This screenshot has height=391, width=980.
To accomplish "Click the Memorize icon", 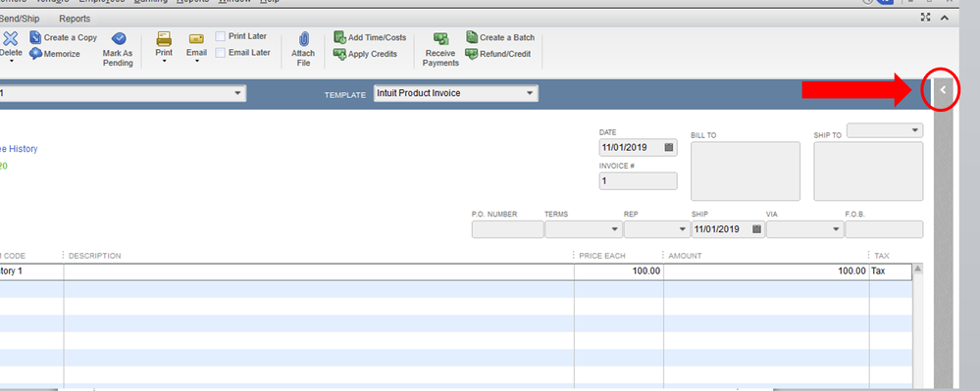I will tap(35, 54).
